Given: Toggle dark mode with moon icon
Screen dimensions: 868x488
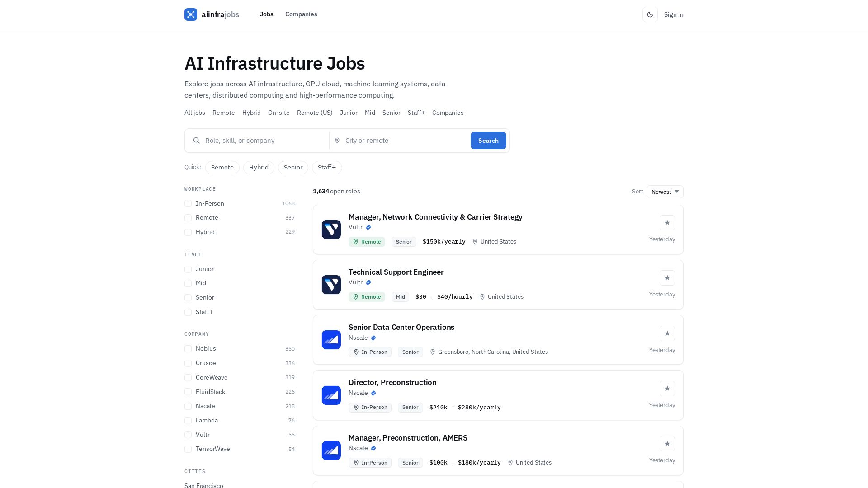Looking at the screenshot, I should click(x=650, y=14).
